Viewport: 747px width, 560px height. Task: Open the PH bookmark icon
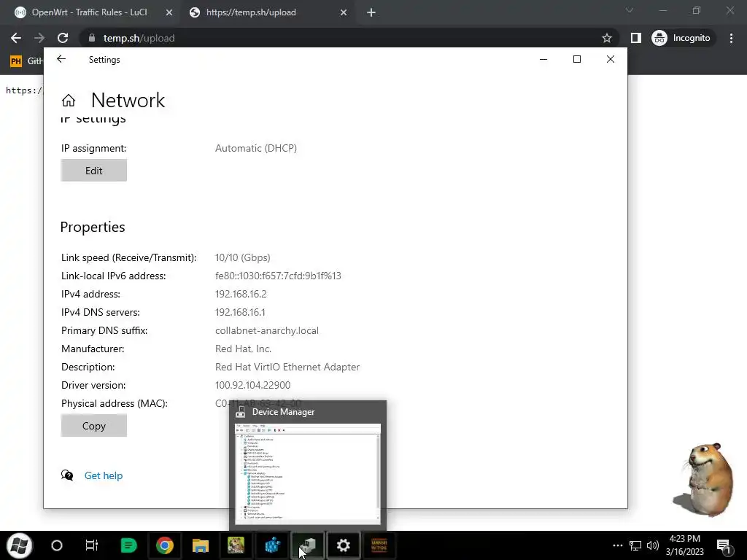point(16,61)
